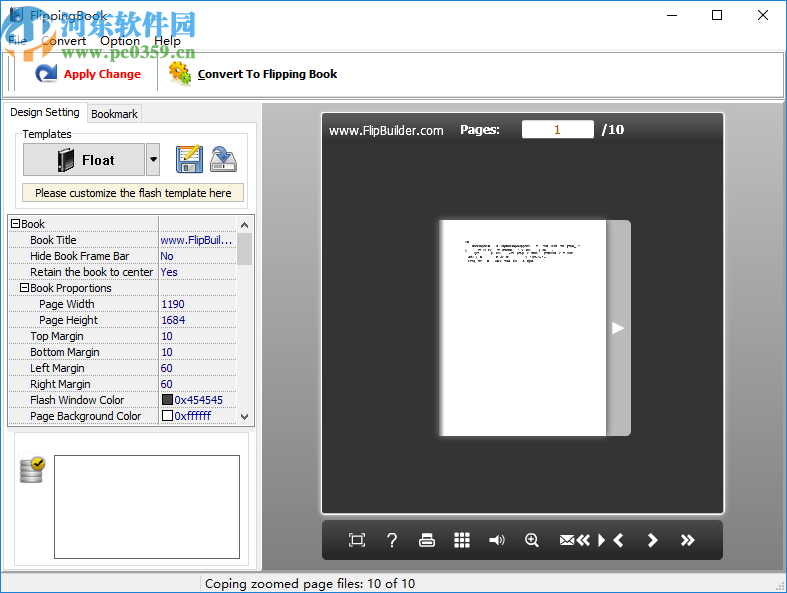Click the Flash Window Color label
Screen dimensions: 787x593
(x=77, y=400)
